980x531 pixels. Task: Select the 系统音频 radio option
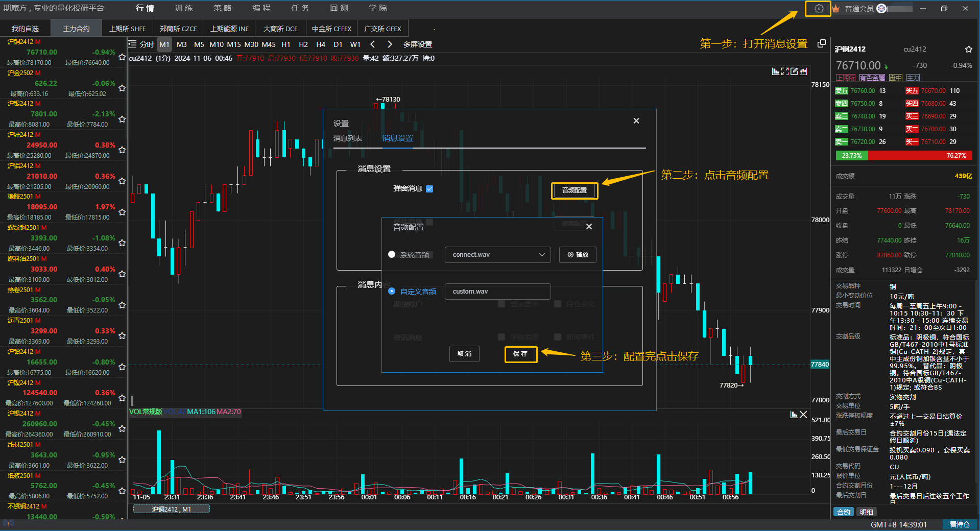coord(392,254)
